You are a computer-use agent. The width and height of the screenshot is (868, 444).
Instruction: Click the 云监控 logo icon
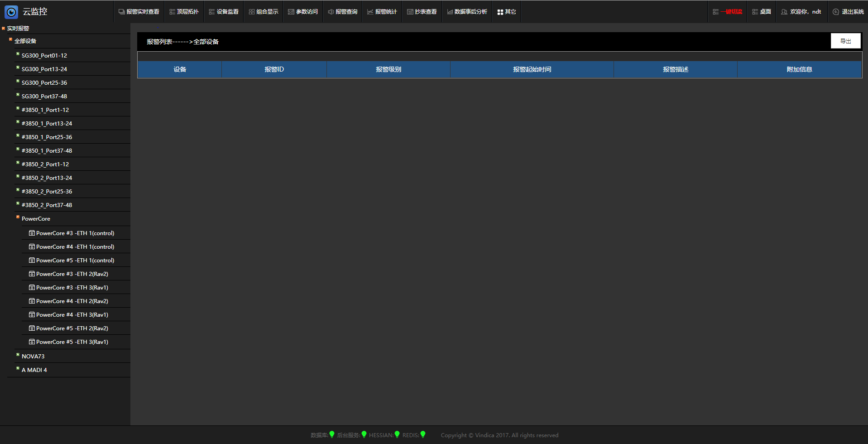tap(11, 12)
